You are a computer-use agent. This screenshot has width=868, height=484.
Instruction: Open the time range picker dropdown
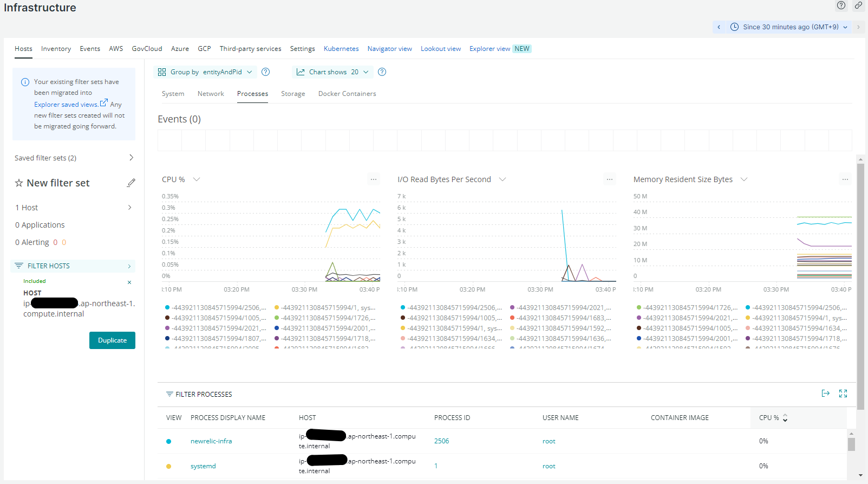coord(789,27)
